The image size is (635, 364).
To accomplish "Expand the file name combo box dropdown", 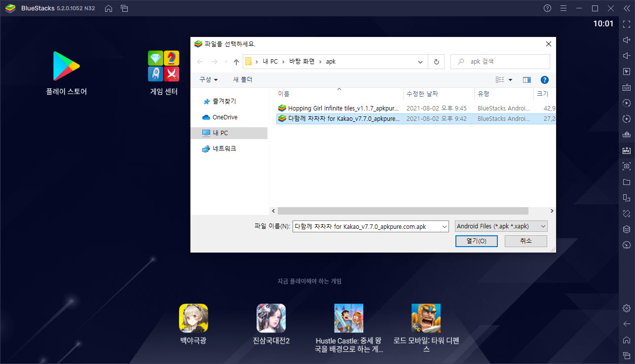I will [444, 226].
